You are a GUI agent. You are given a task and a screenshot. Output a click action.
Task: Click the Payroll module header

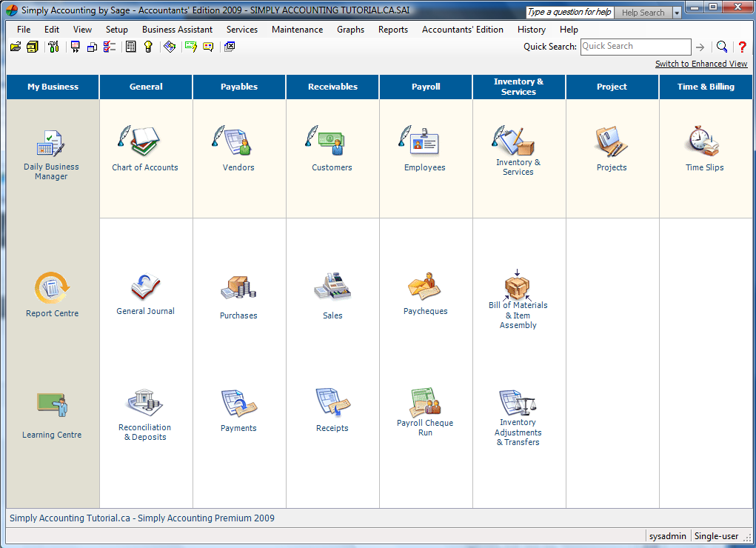pyautogui.click(x=426, y=87)
